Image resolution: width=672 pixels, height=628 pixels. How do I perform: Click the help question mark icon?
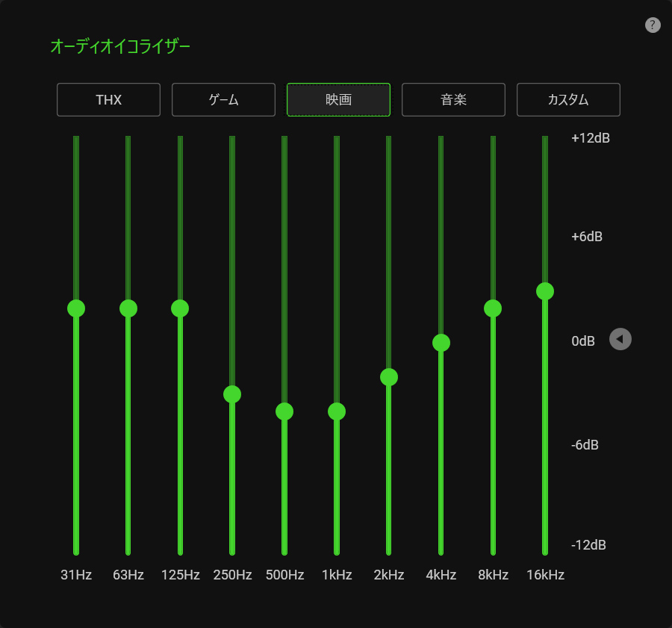(653, 25)
